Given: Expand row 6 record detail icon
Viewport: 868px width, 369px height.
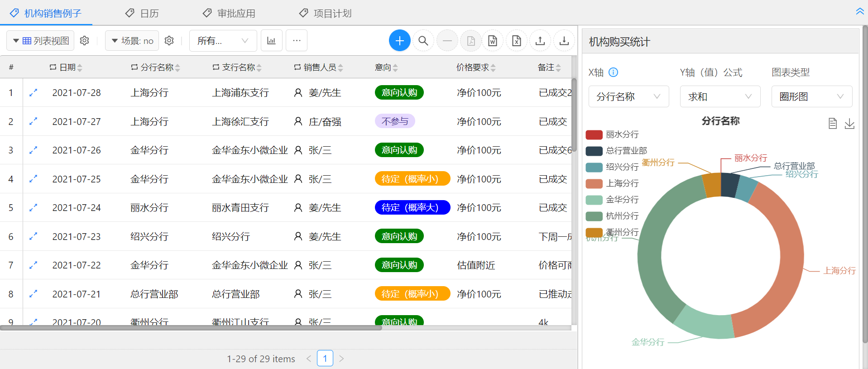Looking at the screenshot, I should pos(33,236).
